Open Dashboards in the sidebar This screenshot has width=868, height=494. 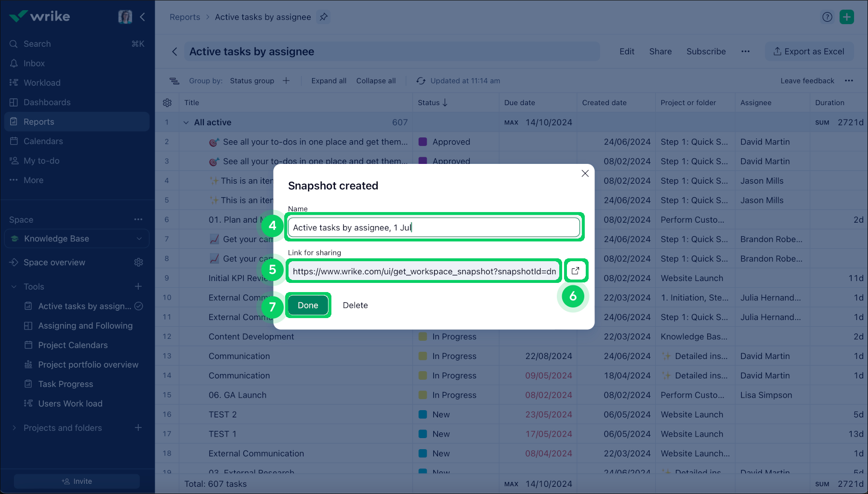47,102
